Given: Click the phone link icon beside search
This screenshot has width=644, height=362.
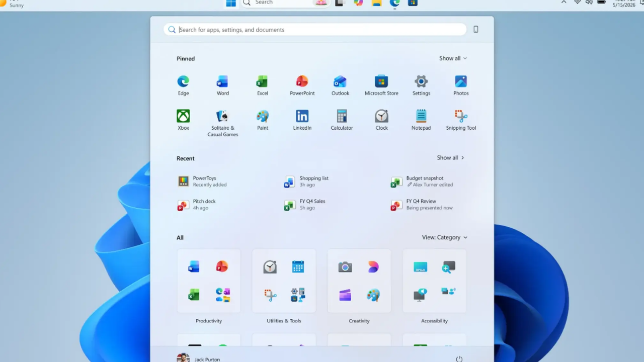Looking at the screenshot, I should (475, 30).
